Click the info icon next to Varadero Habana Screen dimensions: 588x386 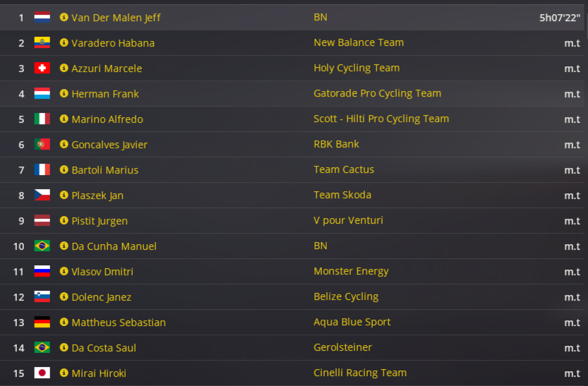[64, 42]
